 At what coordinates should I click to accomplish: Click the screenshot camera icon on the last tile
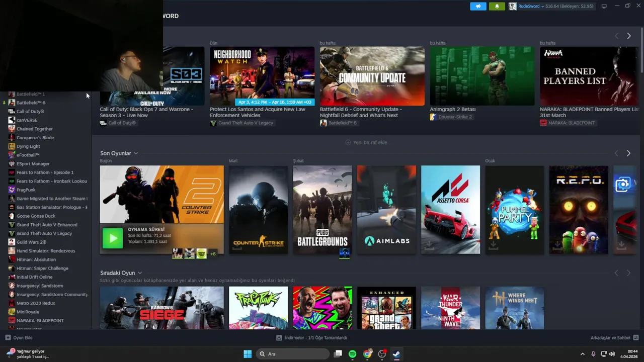(x=622, y=185)
